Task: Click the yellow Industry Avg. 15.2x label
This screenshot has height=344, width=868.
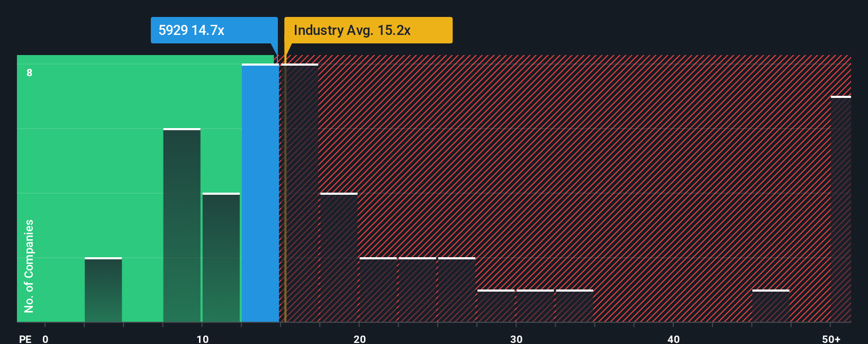Action: click(368, 30)
